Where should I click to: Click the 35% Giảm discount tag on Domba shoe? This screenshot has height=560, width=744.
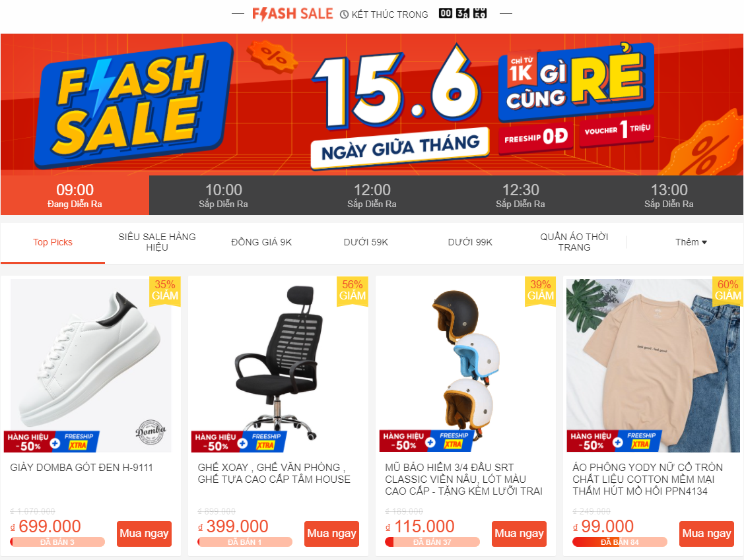(x=165, y=290)
